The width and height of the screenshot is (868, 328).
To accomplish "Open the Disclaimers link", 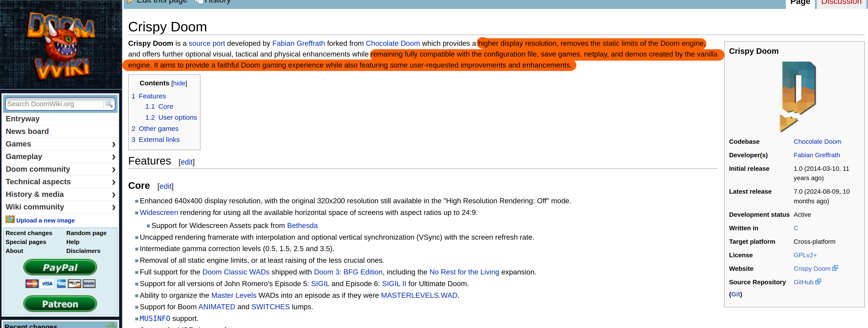I will pyautogui.click(x=83, y=251).
